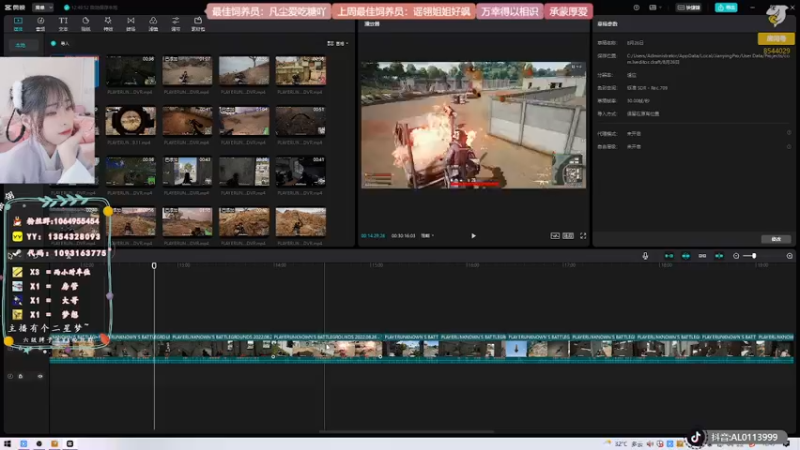Click the free layer info icon
The width and height of the screenshot is (800, 450).
coord(789,146)
